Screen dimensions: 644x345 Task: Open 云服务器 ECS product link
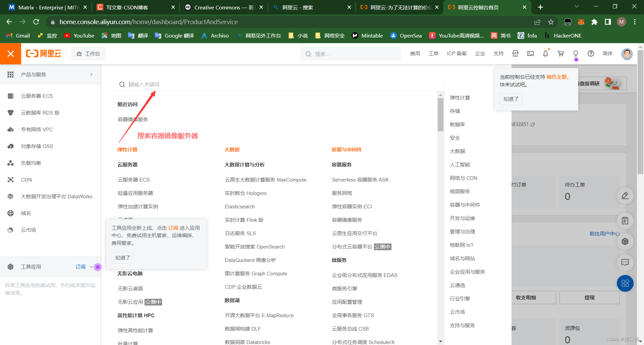[x=133, y=180]
